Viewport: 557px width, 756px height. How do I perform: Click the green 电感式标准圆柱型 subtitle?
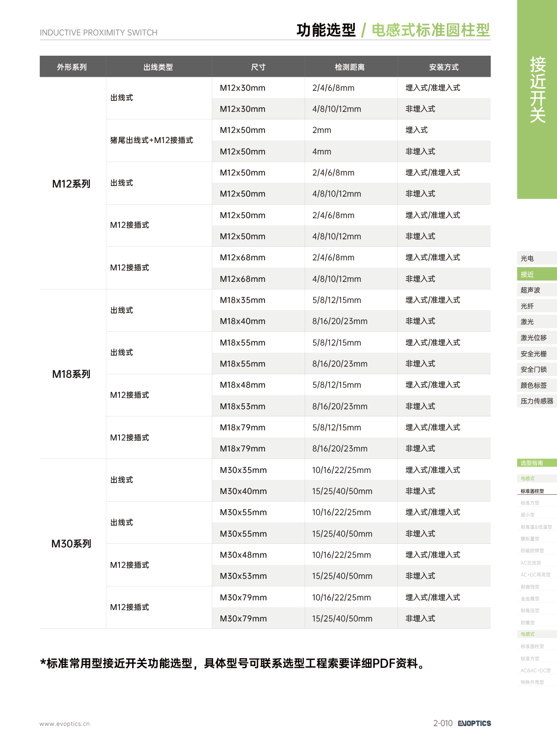431,30
